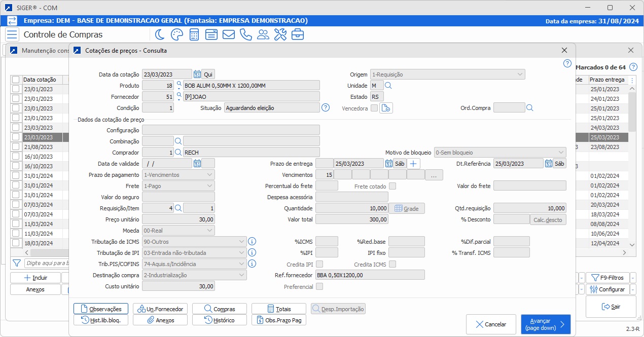Click Avançar (page down) button
This screenshot has width=644, height=337.
click(545, 324)
